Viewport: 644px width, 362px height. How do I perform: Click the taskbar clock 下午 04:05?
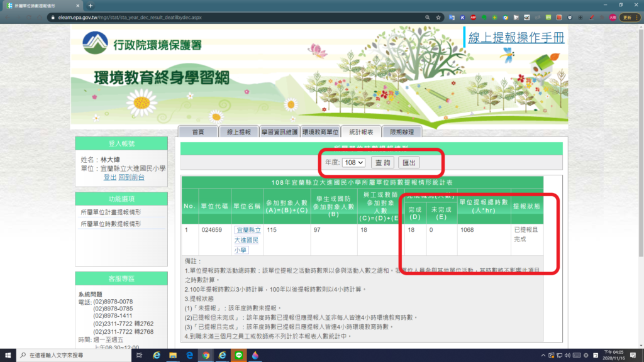point(614,355)
